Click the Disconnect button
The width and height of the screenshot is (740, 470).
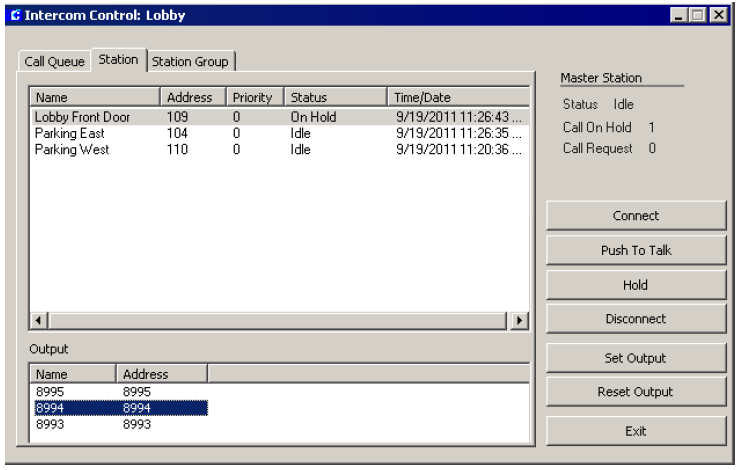click(635, 319)
